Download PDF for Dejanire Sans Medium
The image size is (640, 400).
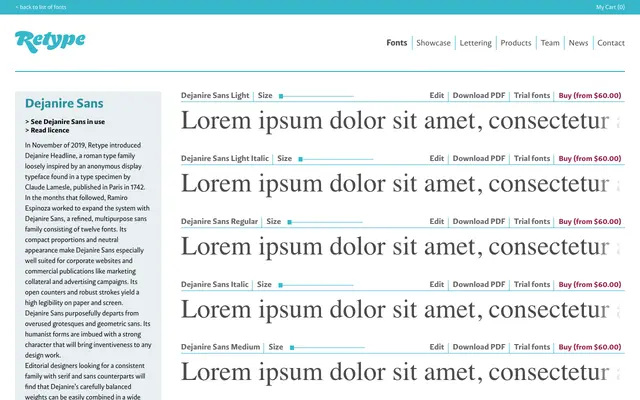click(479, 347)
